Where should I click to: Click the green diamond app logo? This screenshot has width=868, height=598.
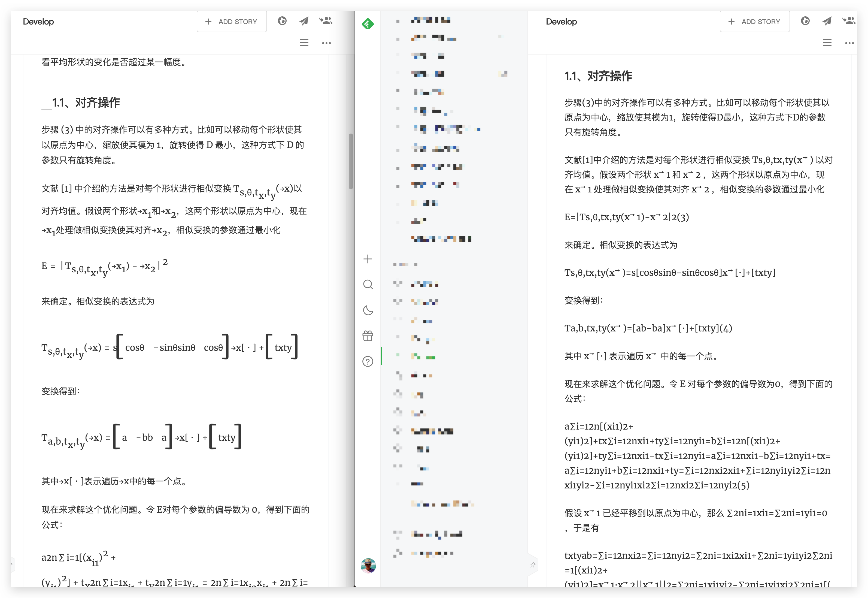(367, 24)
